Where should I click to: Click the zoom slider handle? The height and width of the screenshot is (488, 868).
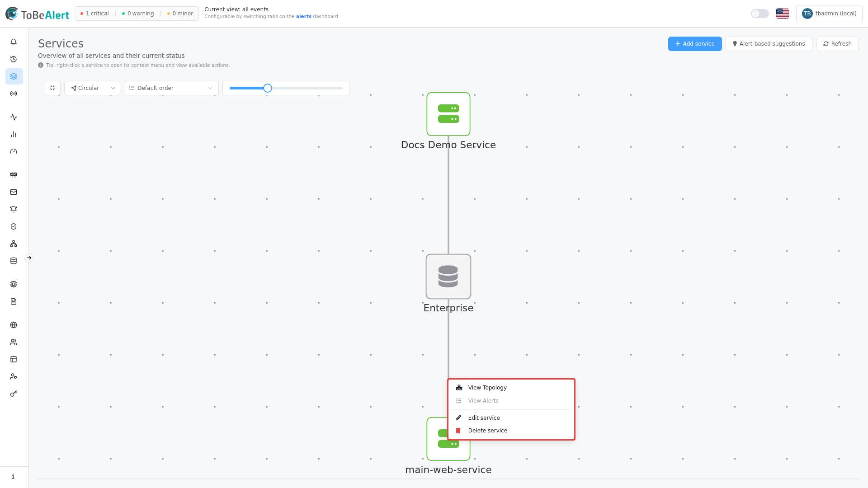[268, 88]
